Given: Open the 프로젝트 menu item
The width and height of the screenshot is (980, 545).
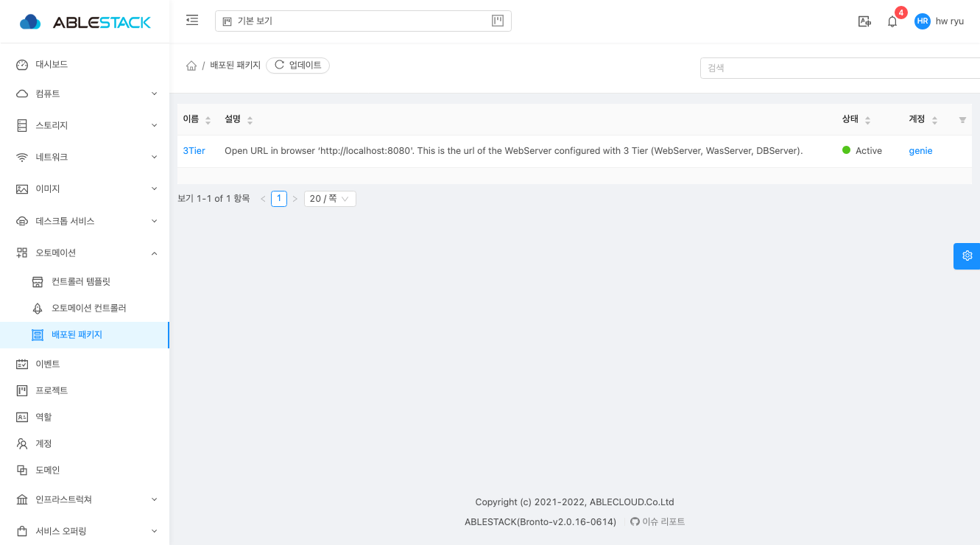Looking at the screenshot, I should tap(85, 391).
